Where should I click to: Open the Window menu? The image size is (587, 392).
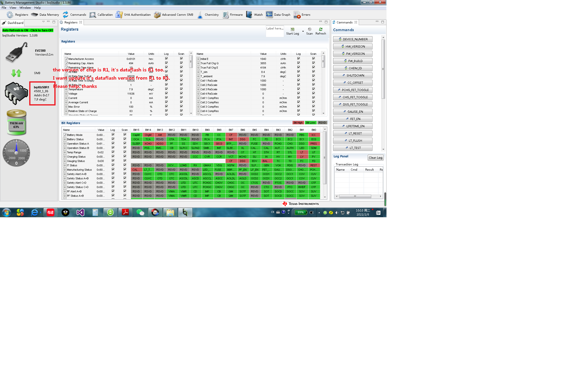click(25, 8)
